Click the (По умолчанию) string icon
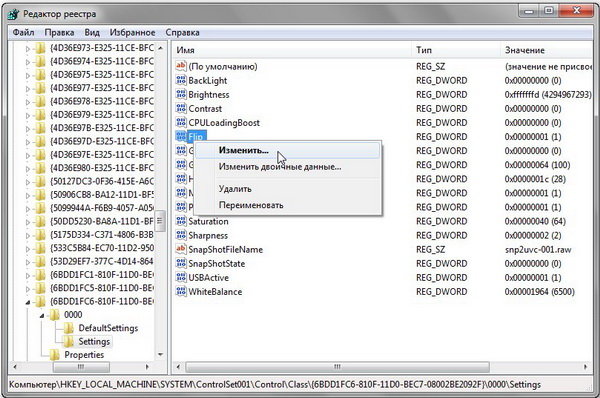This screenshot has height=398, width=600. 181,66
